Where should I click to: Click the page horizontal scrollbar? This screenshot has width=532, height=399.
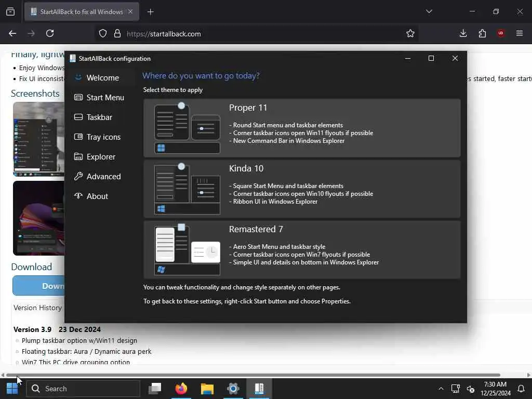253,375
